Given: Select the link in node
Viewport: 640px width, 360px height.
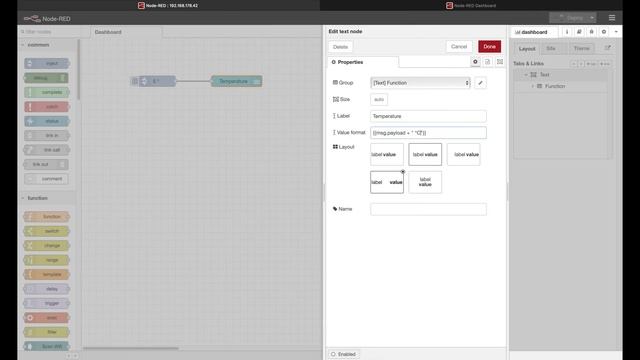Looking at the screenshot, I should point(47,136).
